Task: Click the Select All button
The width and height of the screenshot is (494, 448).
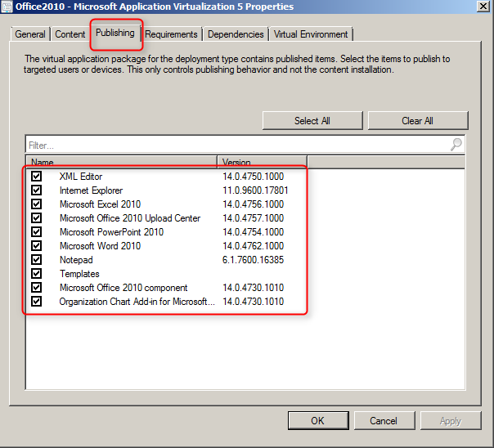Action: pyautogui.click(x=312, y=120)
